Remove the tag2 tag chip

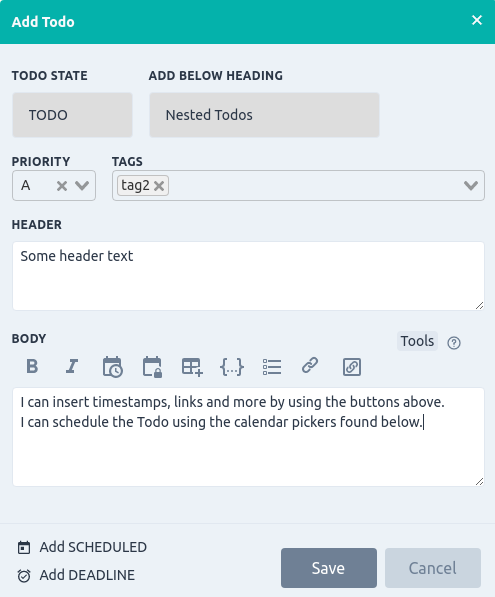coord(159,186)
